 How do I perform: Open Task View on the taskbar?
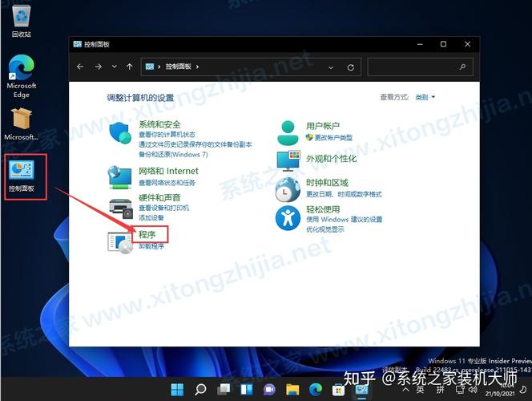point(224,389)
